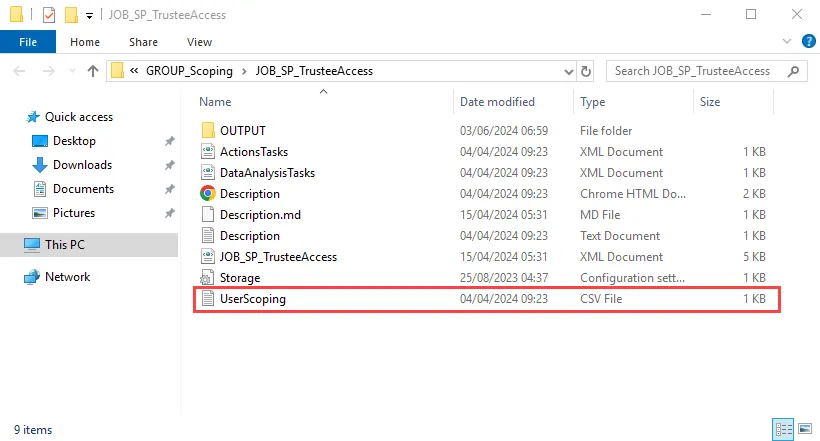Click the 2 KB size cell

pyautogui.click(x=754, y=194)
